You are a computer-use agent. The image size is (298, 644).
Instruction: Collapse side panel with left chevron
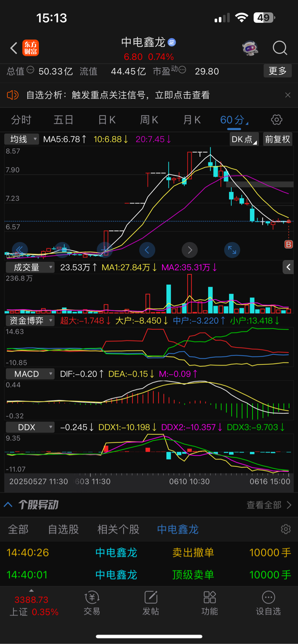288,267
